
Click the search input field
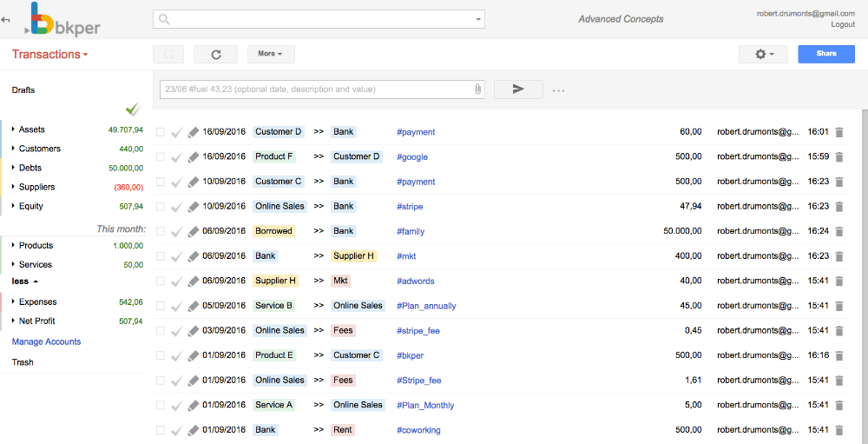[319, 19]
